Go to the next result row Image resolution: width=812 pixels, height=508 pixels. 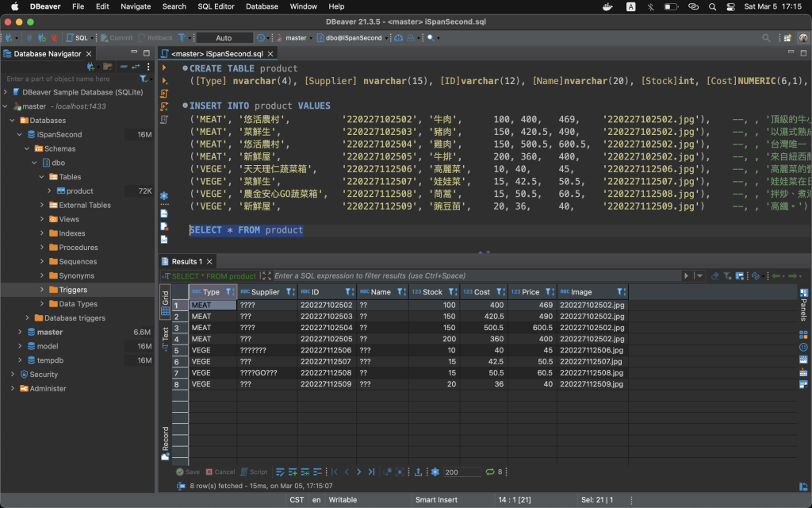click(358, 471)
